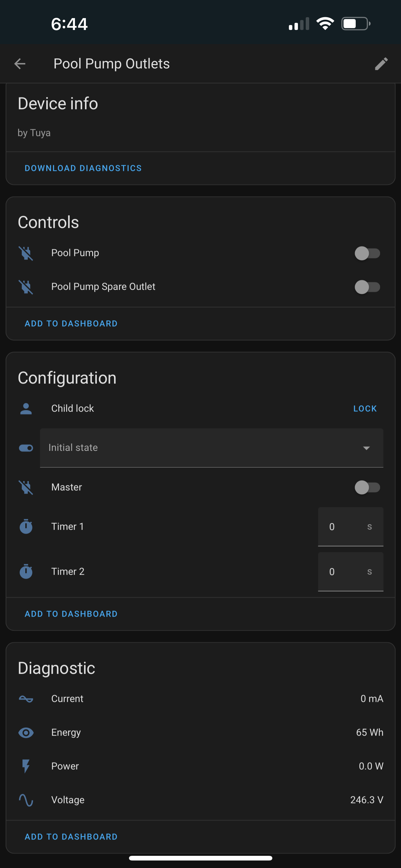The height and width of the screenshot is (868, 401).
Task: Tap the back arrow in header
Action: (20, 64)
